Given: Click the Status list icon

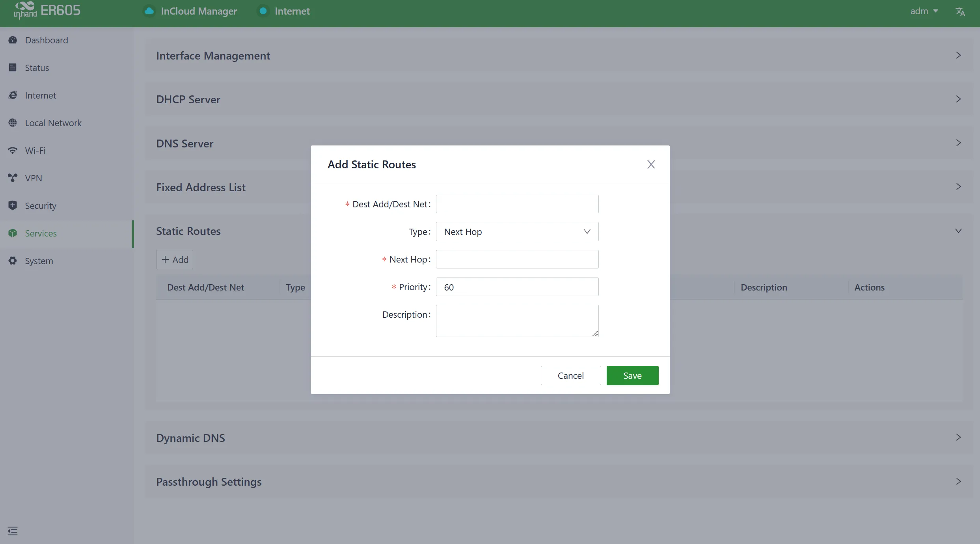Looking at the screenshot, I should pyautogui.click(x=13, y=67).
